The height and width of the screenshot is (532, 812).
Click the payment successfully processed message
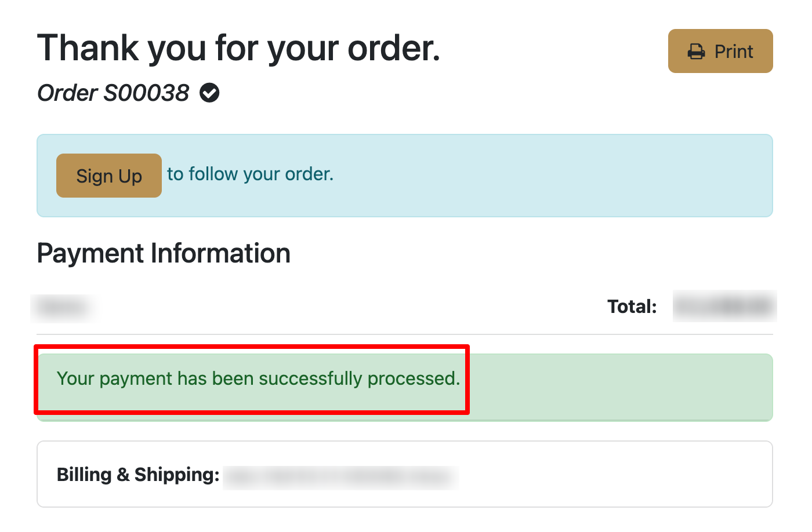click(258, 378)
